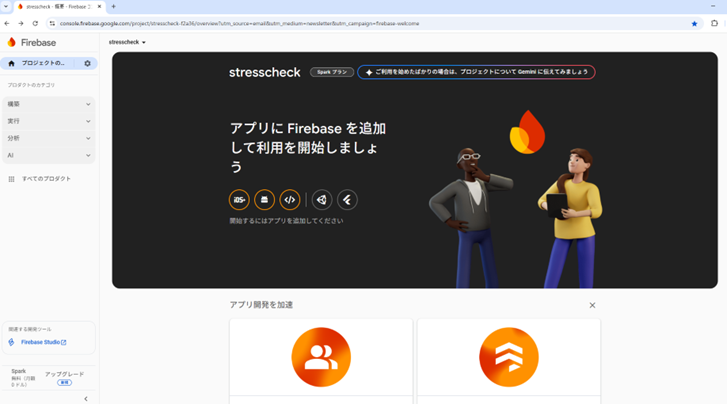This screenshot has width=727, height=404.
Task: Expand the 分析 category
Action: click(x=49, y=138)
